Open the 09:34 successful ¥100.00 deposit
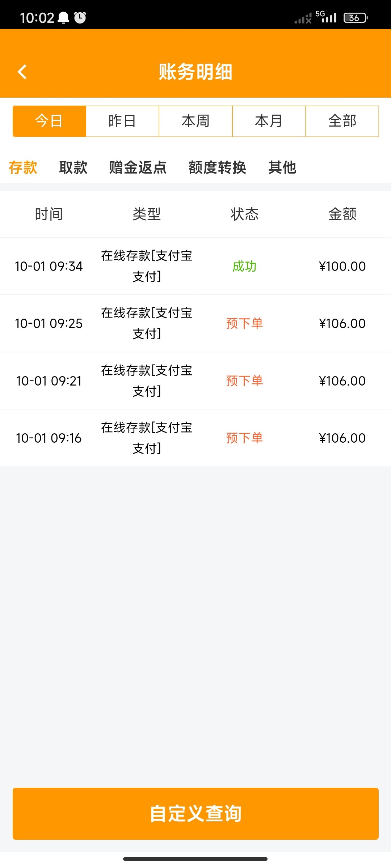The image size is (391, 868). point(195,266)
